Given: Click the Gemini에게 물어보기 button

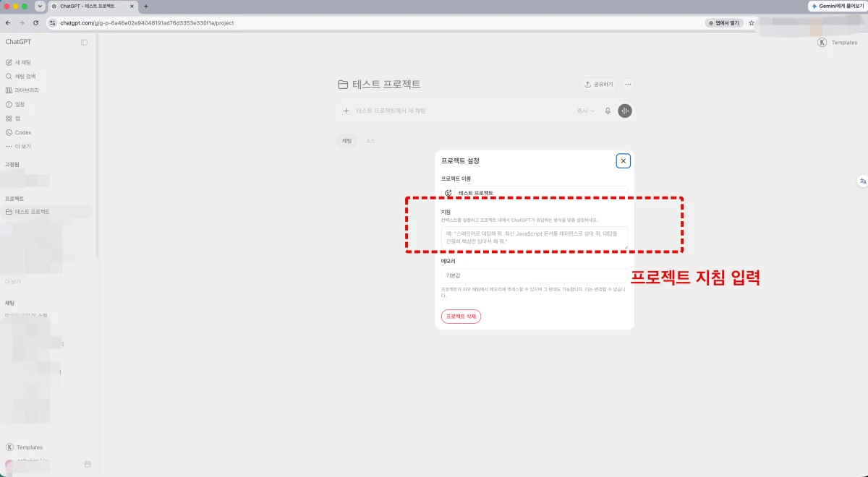Looking at the screenshot, I should (837, 6).
